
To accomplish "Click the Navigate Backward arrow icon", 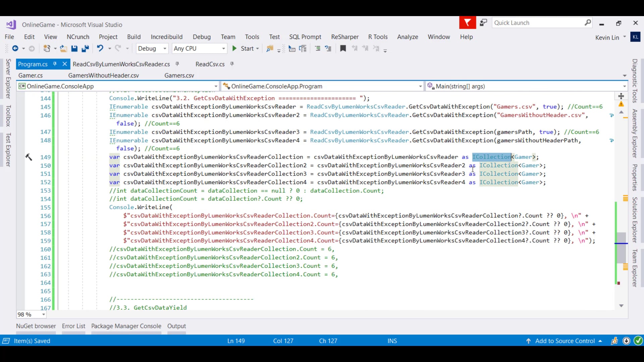I will [x=15, y=49].
